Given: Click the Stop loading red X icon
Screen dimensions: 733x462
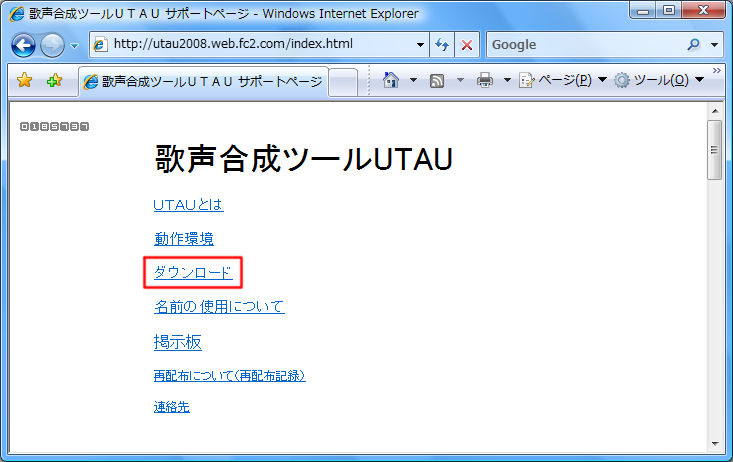Looking at the screenshot, I should pos(467,45).
